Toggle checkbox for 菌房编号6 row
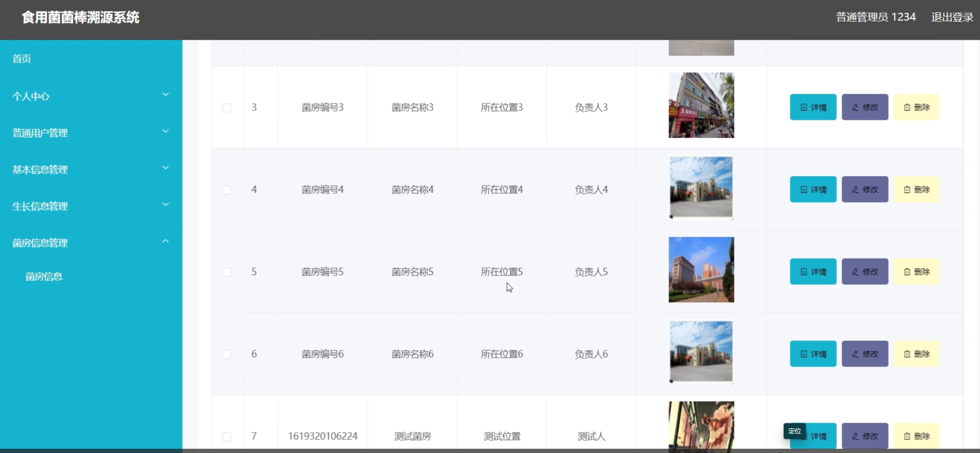The image size is (980, 453). tap(226, 354)
